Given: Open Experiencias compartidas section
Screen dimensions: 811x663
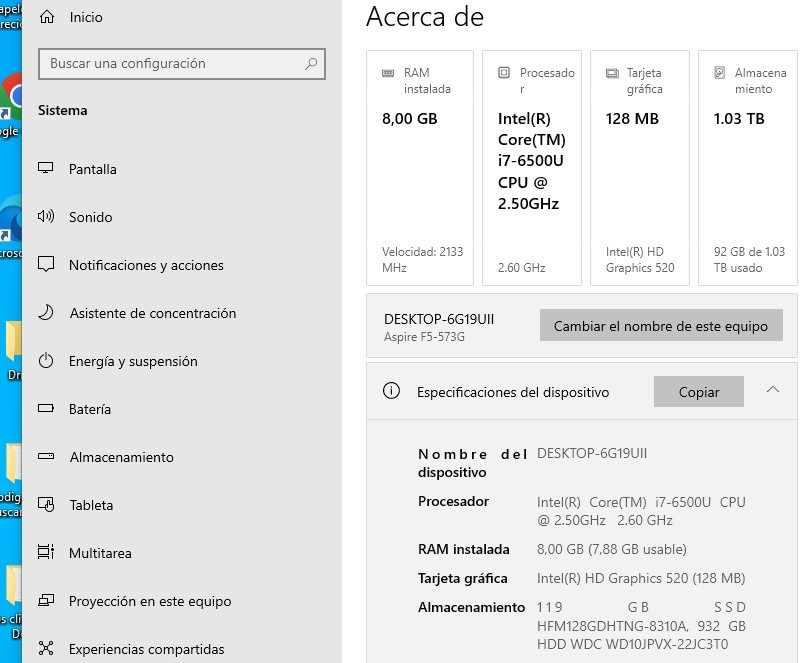Looking at the screenshot, I should tap(146, 649).
